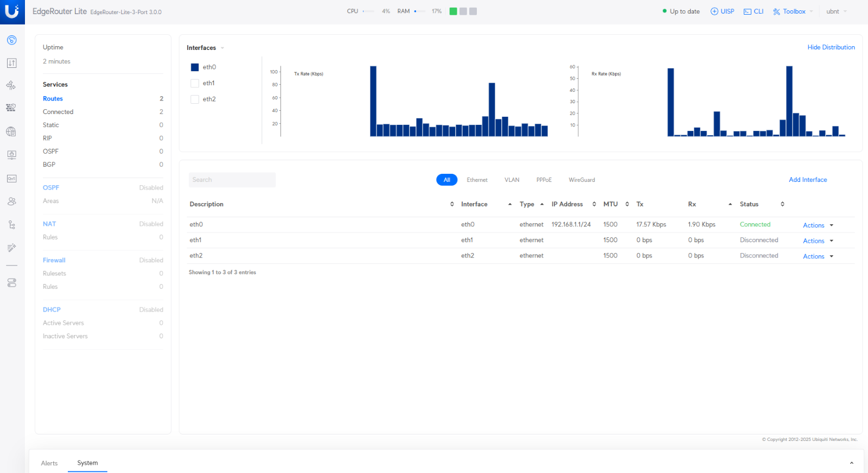Click the Ubiquiti logo in top-left corner
This screenshot has height=473, width=868.
(x=12, y=11)
